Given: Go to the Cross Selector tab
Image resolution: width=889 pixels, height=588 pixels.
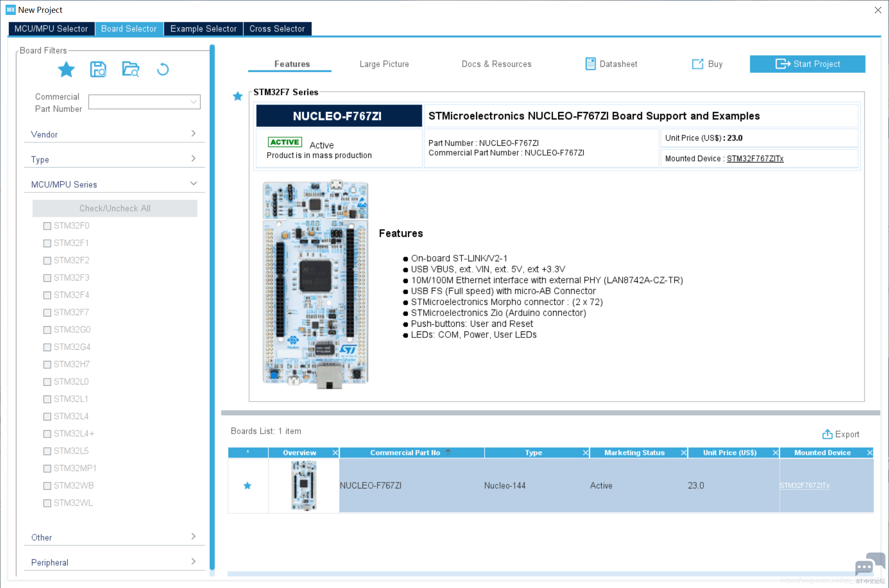Looking at the screenshot, I should 277,29.
